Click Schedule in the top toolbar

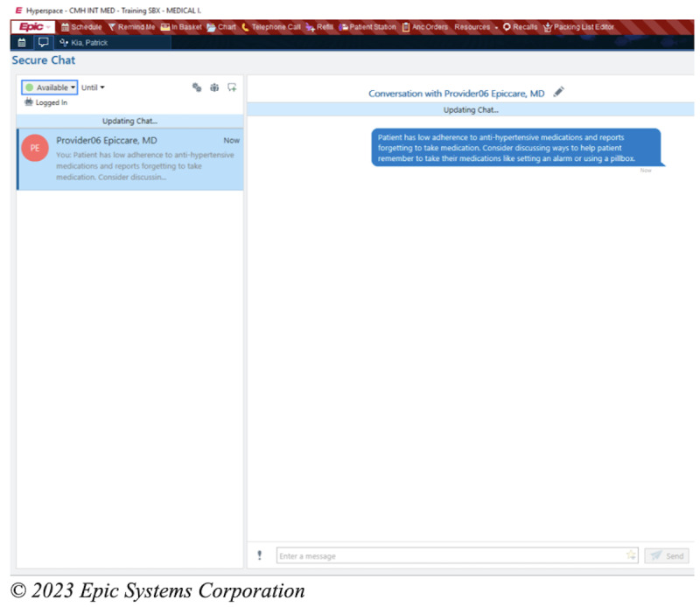coord(80,27)
